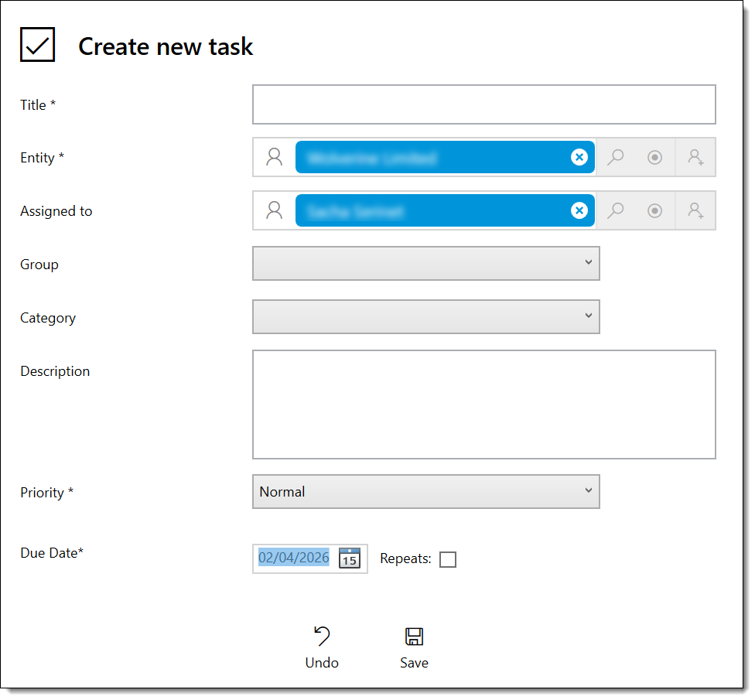Click the target icon in the Assigned to row
755x700 pixels.
coord(654,210)
